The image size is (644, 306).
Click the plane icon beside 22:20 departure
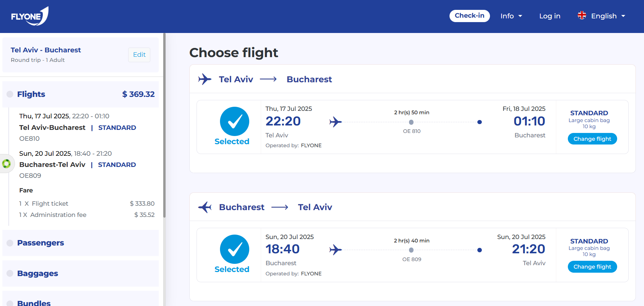pyautogui.click(x=335, y=122)
